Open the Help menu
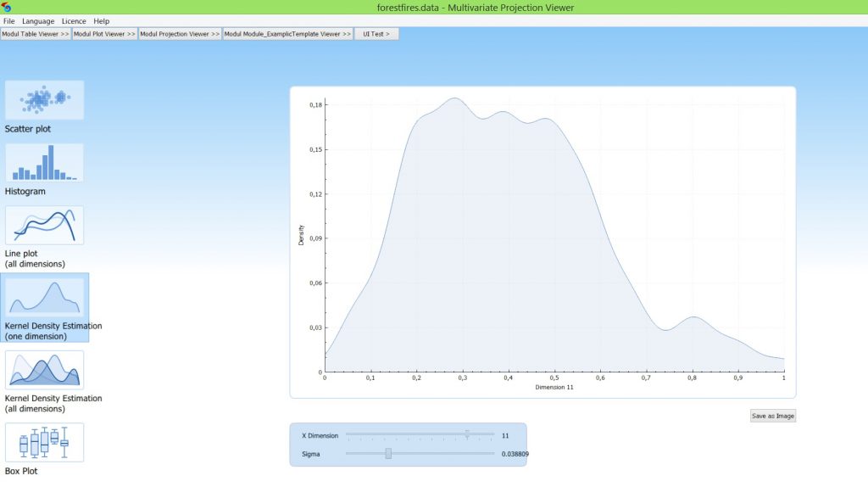This screenshot has height=498, width=868. tap(102, 21)
